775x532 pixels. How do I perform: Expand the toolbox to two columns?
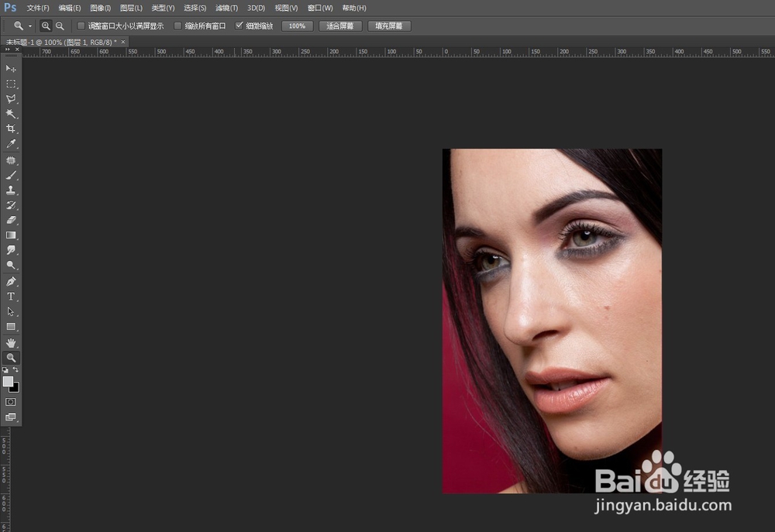tap(8, 50)
